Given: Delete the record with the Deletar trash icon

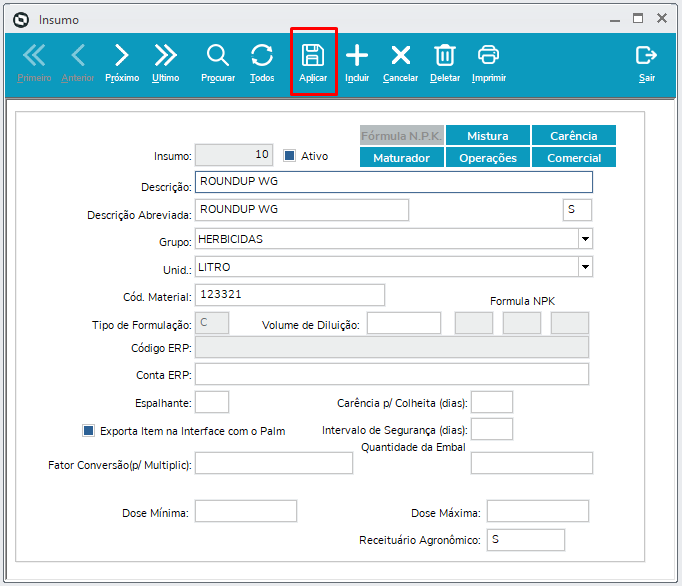Looking at the screenshot, I should tap(445, 55).
